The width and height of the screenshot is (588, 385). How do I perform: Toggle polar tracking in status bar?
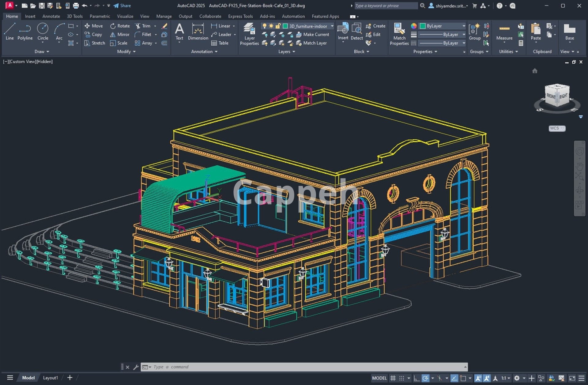click(x=425, y=378)
